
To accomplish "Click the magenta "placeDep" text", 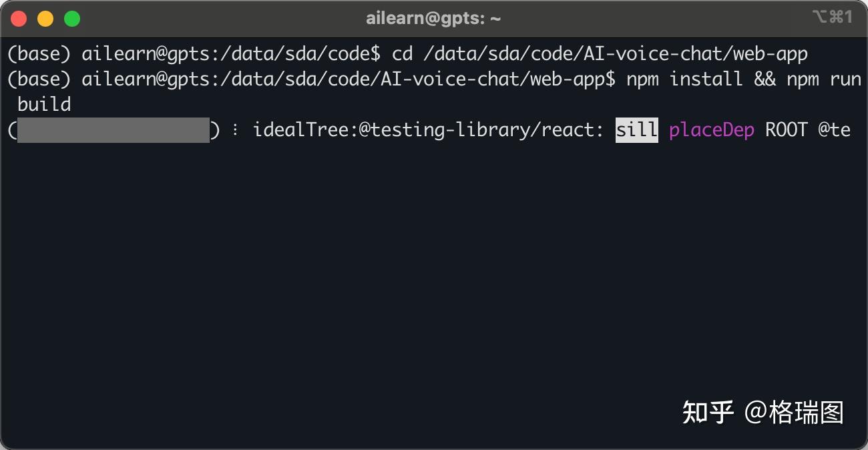I will coord(711,130).
